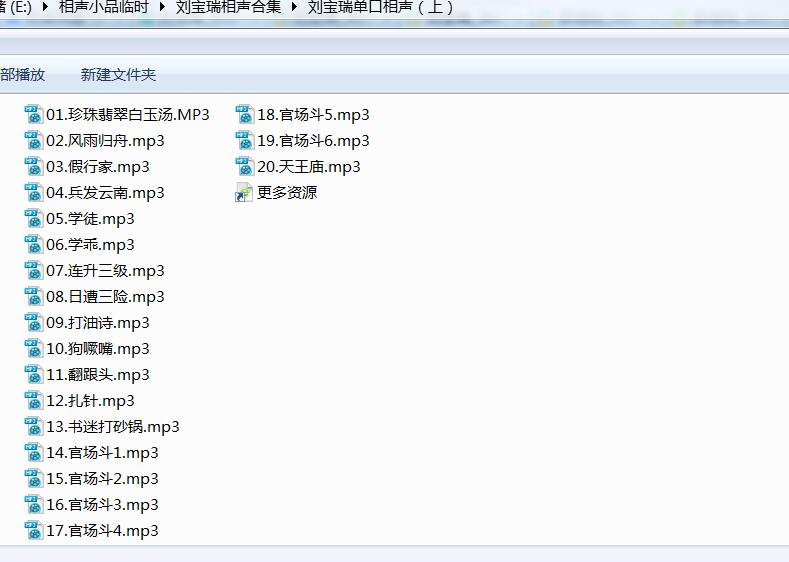This screenshot has height=562, width=789.
Task: Click the MP3 icon of 17.官场斗4.mp3
Action: click(x=34, y=530)
